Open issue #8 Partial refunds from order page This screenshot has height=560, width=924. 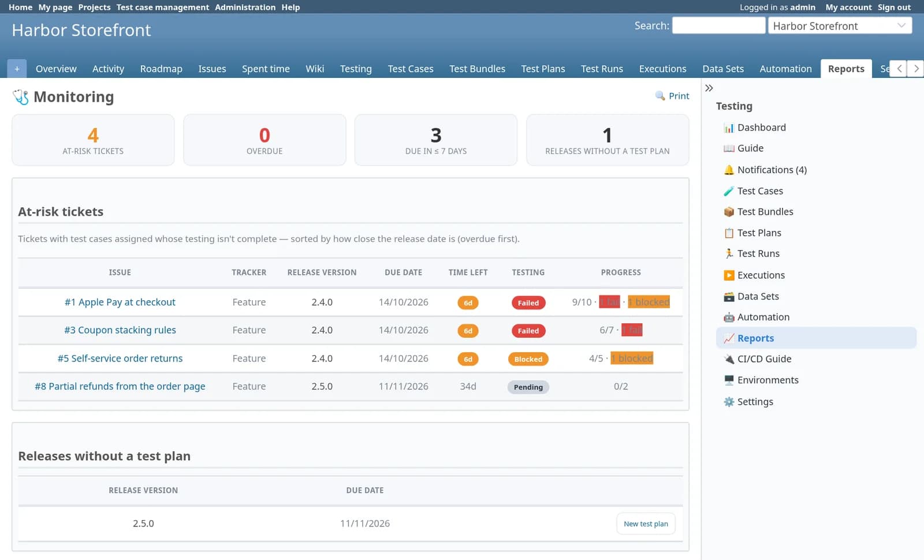coord(120,386)
